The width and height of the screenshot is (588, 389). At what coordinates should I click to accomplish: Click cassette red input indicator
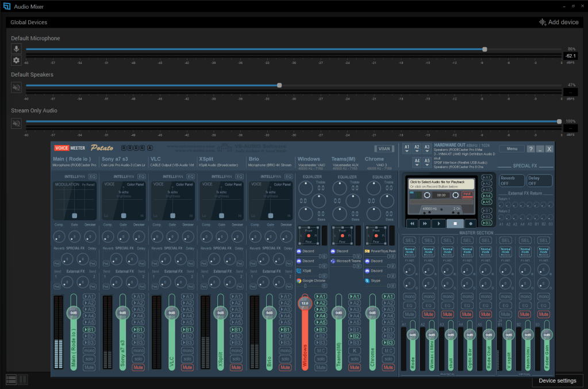pyautogui.click(x=467, y=195)
